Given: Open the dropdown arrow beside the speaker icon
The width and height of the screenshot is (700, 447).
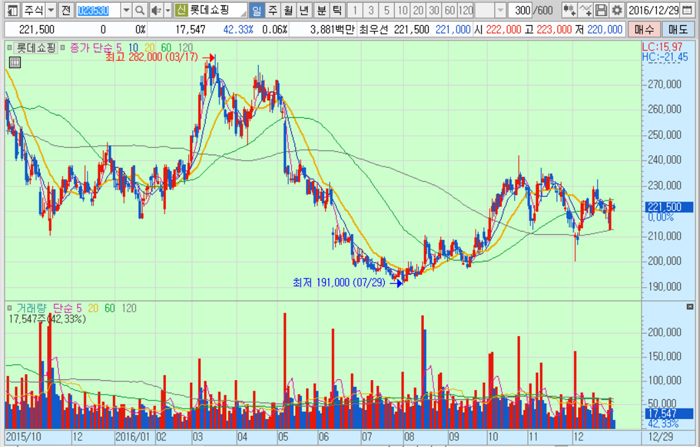Looking at the screenshot, I should click(168, 10).
